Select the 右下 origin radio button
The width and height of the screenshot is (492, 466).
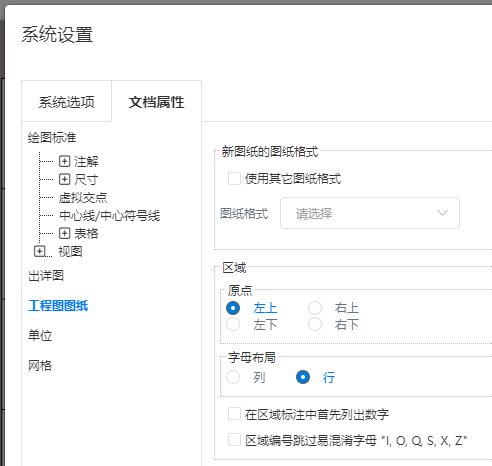point(315,324)
